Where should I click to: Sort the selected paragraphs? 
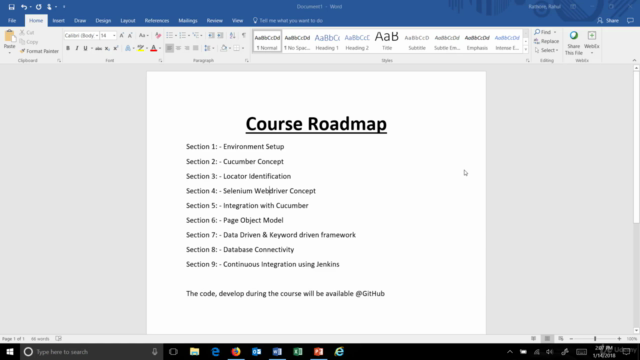232,36
